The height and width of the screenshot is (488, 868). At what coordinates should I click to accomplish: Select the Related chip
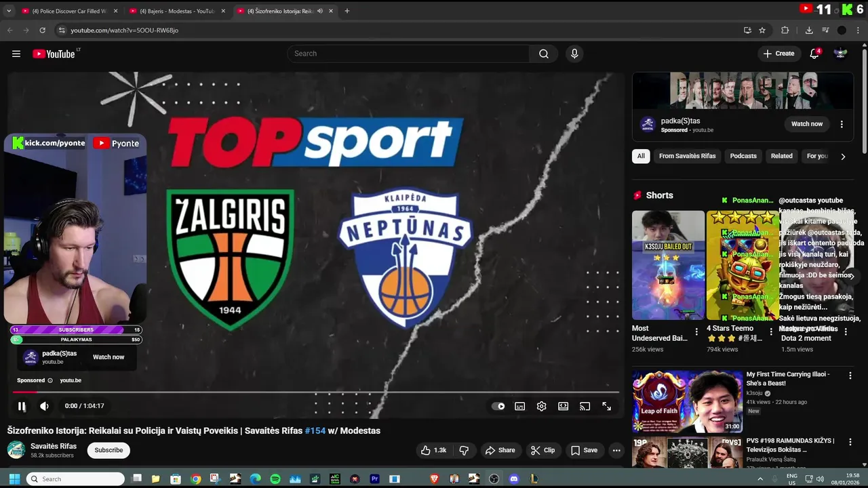point(781,156)
